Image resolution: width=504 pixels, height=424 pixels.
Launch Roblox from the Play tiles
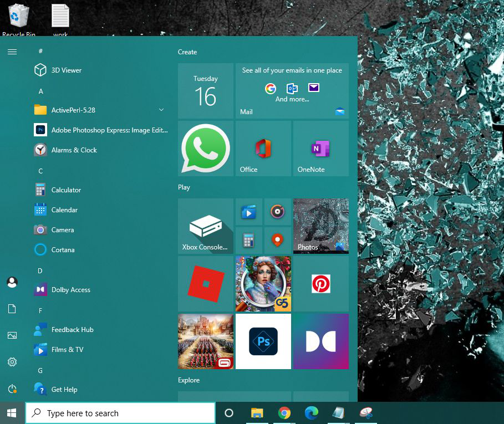point(206,284)
